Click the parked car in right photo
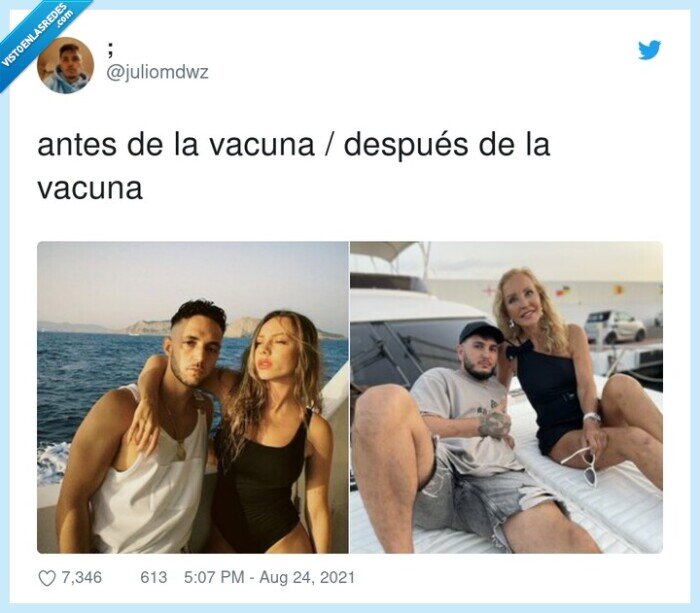This screenshot has width=700, height=613. point(615,326)
